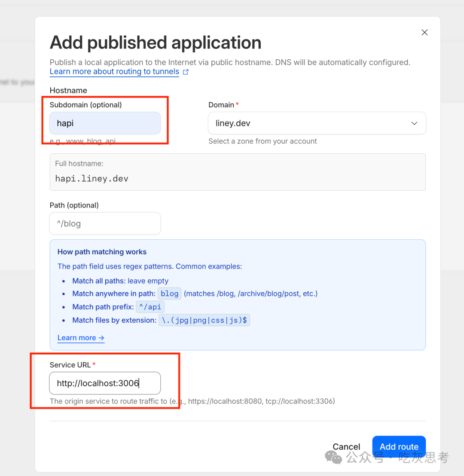
Task: Click the Match all paths bullet item
Action: (x=120, y=281)
